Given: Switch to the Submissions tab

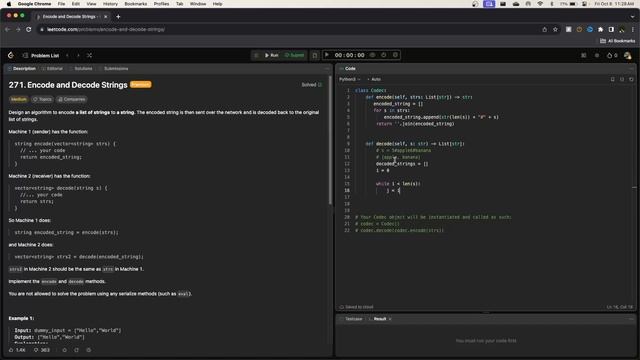Looking at the screenshot, I should point(114,69).
